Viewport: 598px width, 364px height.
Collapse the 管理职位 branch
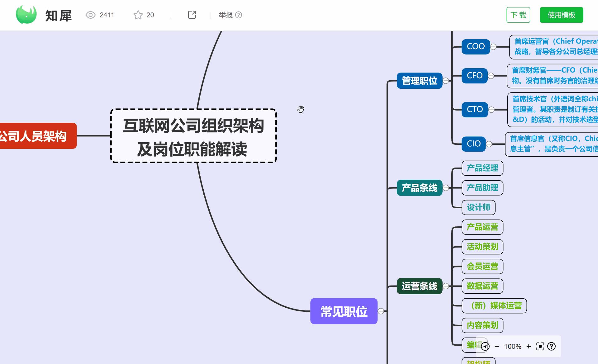446,81
